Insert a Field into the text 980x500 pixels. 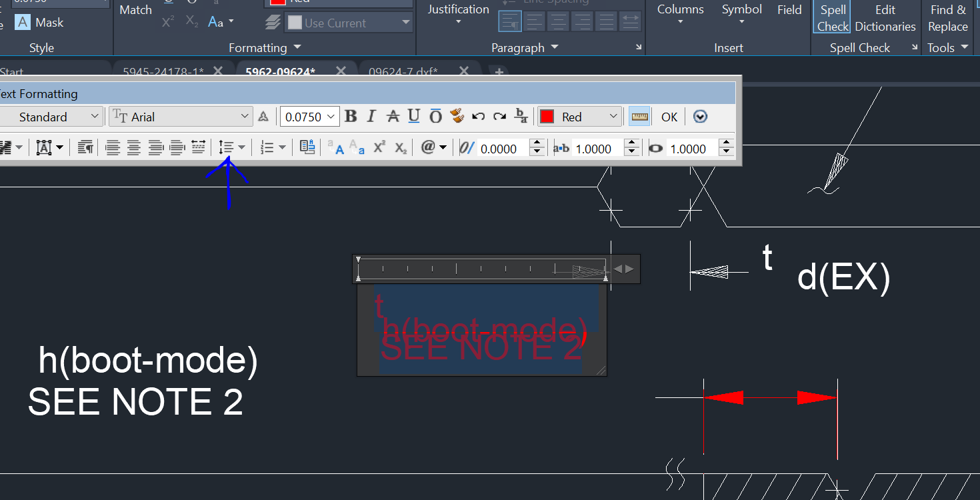789,10
